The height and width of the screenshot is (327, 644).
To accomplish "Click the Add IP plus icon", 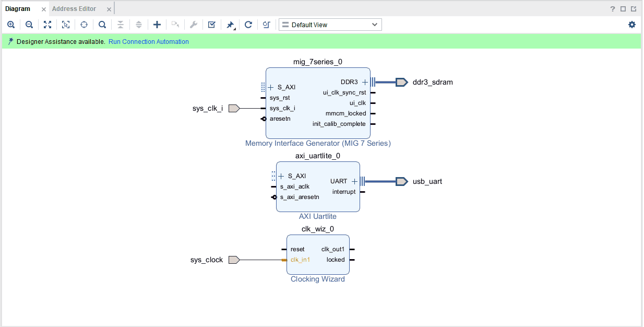I will (x=157, y=25).
